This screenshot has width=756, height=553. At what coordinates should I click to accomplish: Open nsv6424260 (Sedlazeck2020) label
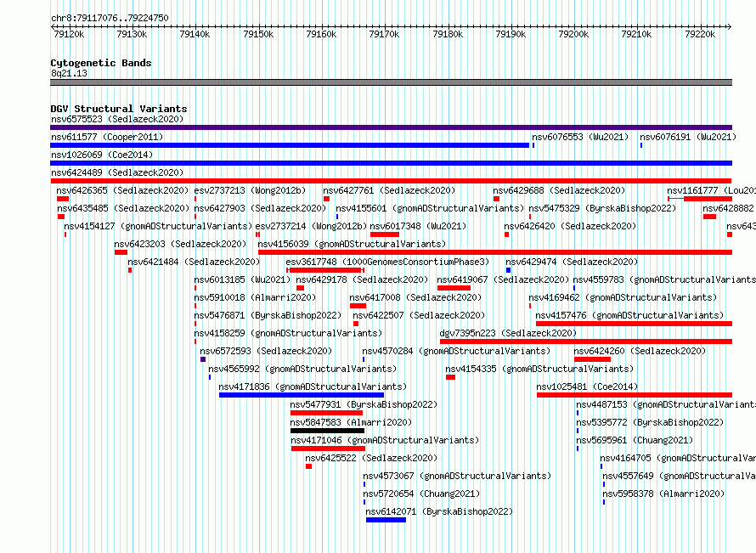640,351
